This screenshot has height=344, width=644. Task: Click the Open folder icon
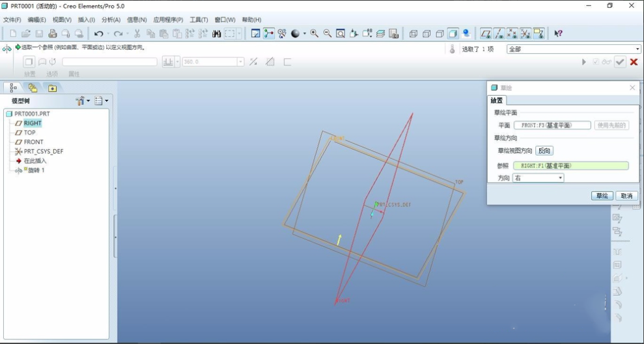click(26, 34)
